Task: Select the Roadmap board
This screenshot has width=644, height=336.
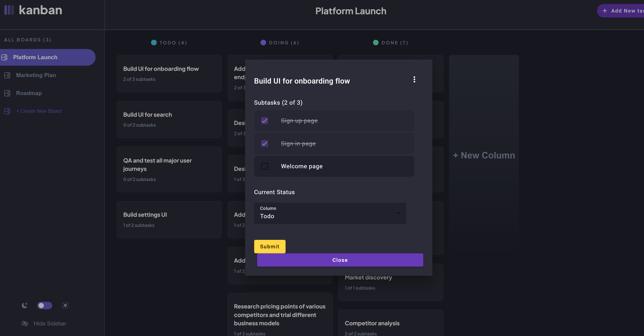Action: [29, 93]
